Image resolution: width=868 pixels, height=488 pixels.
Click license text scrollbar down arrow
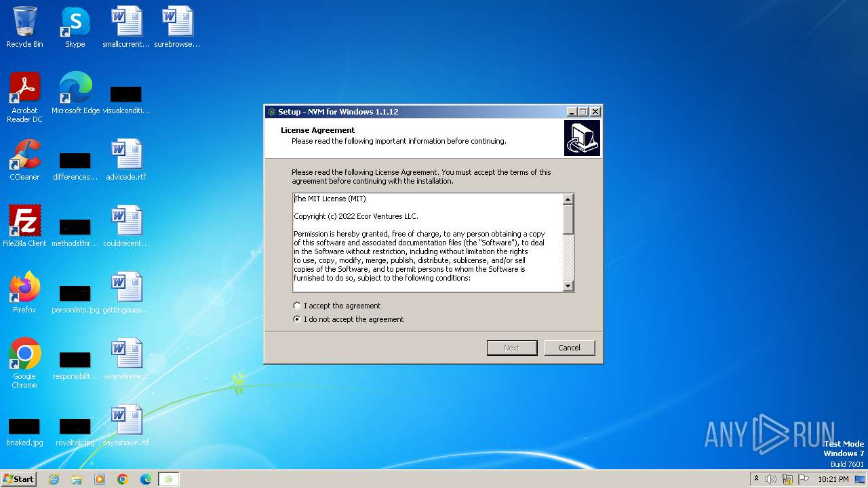tap(568, 286)
